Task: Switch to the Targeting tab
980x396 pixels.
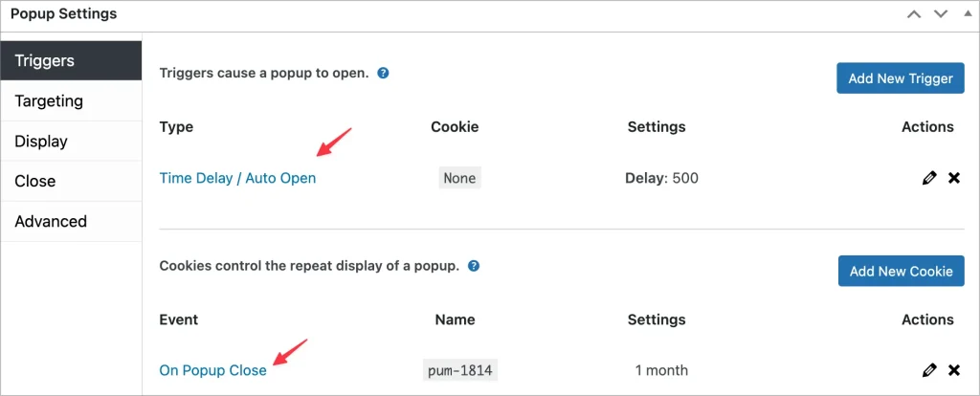Action: click(x=71, y=101)
